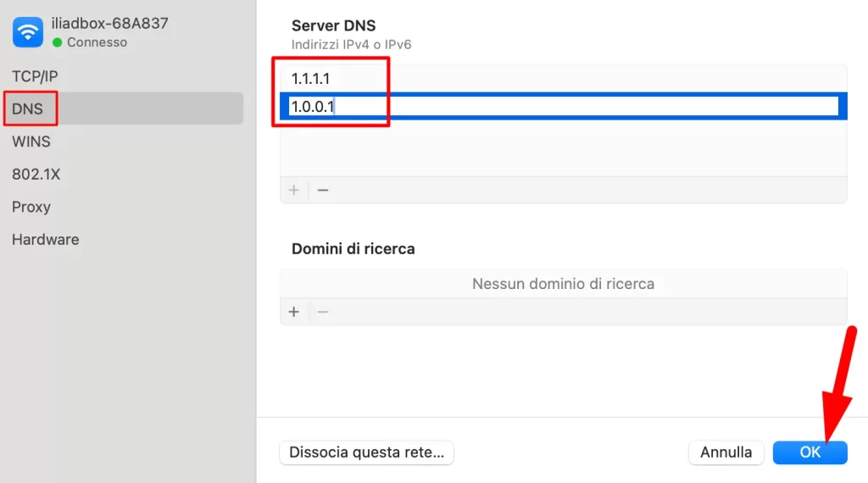Click Dissocia questa rete... button
868x483 pixels.
pos(366,452)
